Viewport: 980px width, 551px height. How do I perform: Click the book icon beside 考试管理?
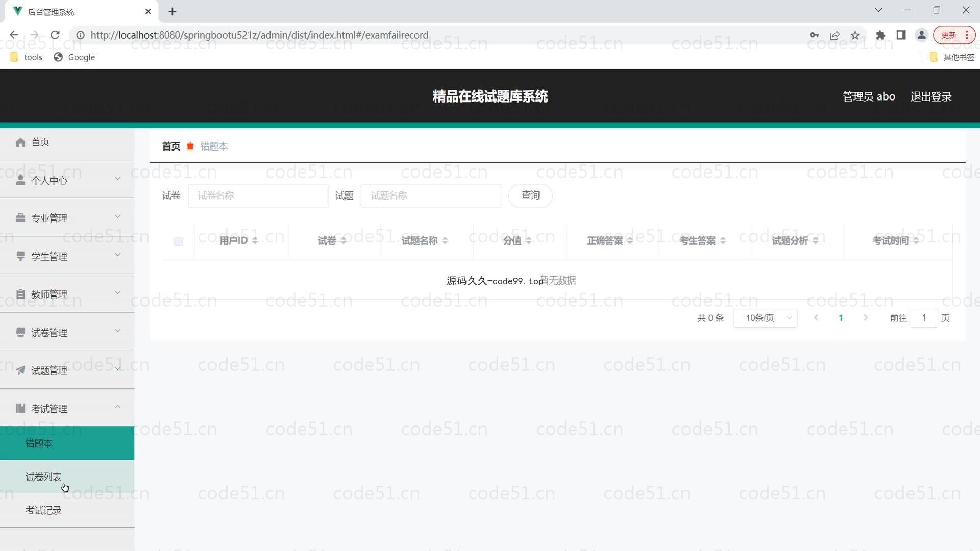click(x=20, y=408)
